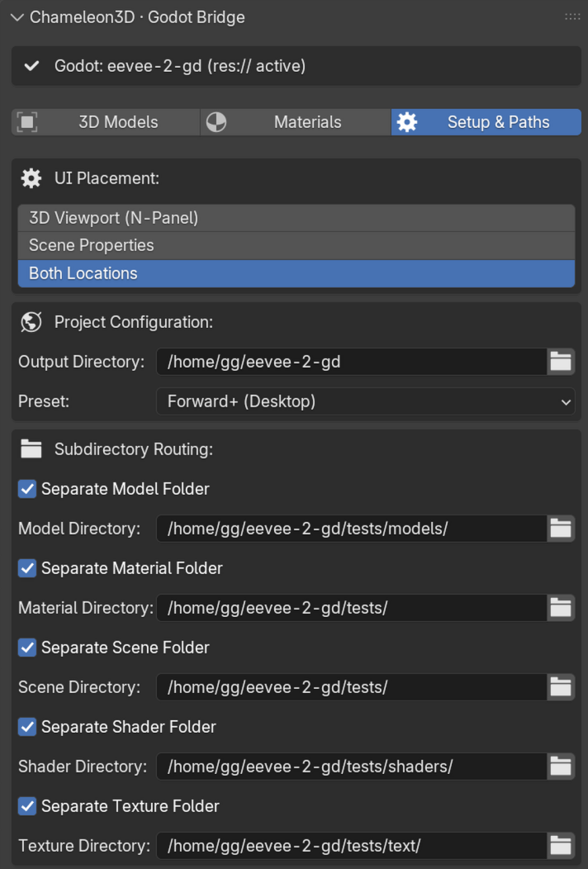588x869 pixels.
Task: Toggle Separate Scene Folder checkbox
Action: pyautogui.click(x=27, y=648)
